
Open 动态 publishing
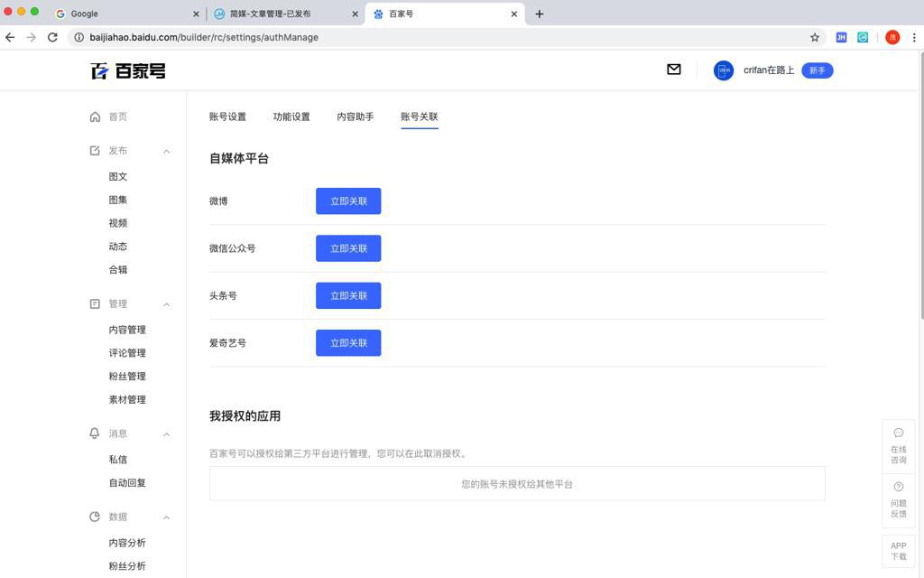(118, 247)
